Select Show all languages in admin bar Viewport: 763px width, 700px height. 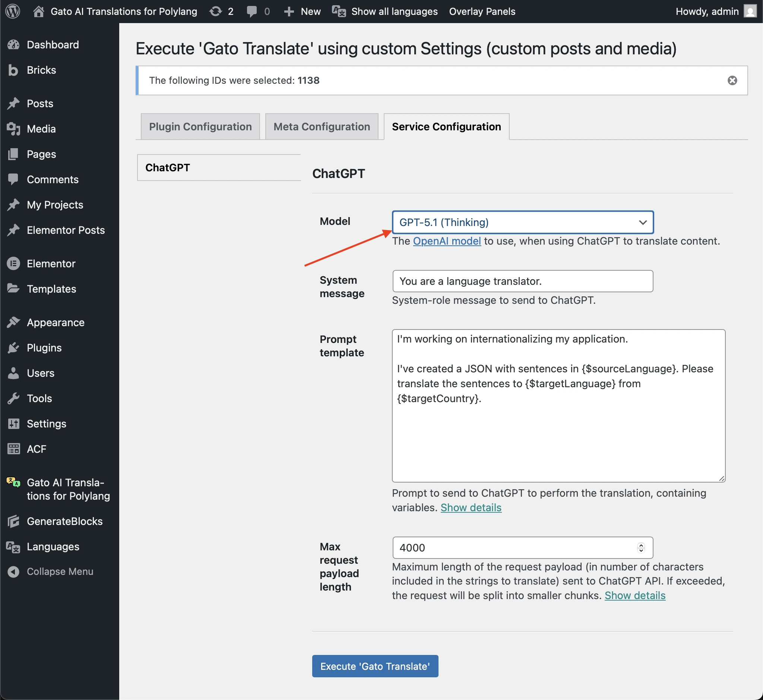[x=394, y=12]
